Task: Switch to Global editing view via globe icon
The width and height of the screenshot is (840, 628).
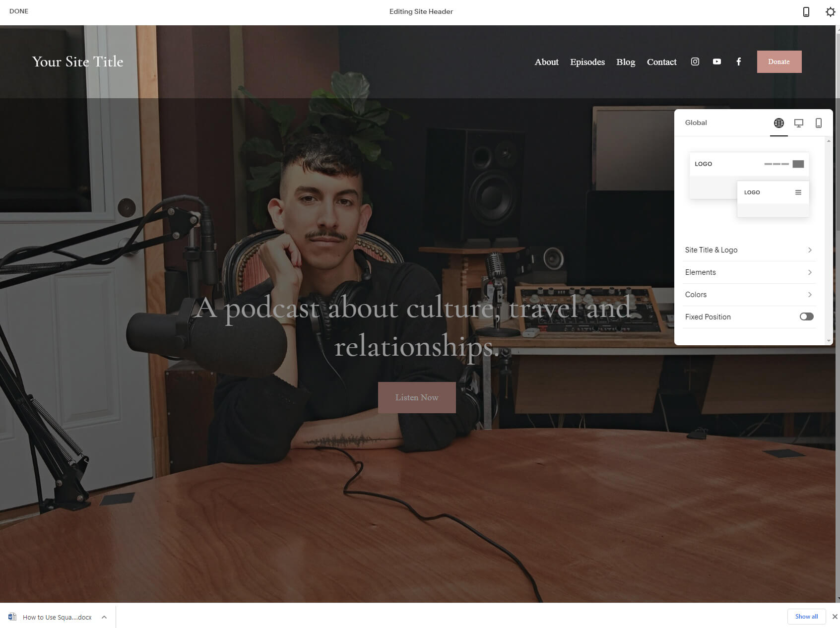Action: [x=778, y=123]
